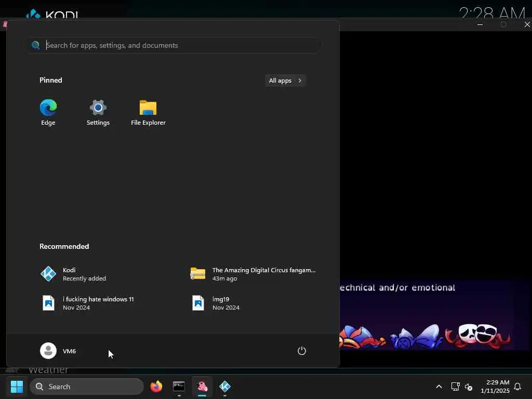Open the power options button
The width and height of the screenshot is (532, 399).
(x=302, y=351)
